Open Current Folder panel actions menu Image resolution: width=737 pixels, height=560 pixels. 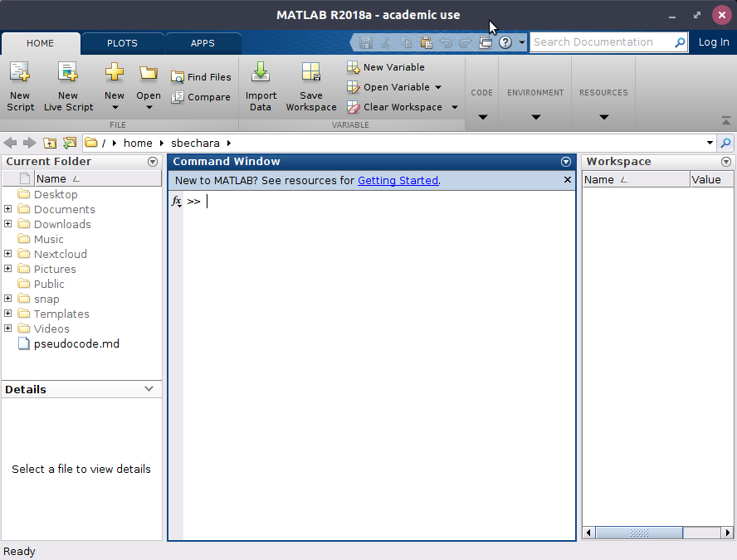[152, 162]
